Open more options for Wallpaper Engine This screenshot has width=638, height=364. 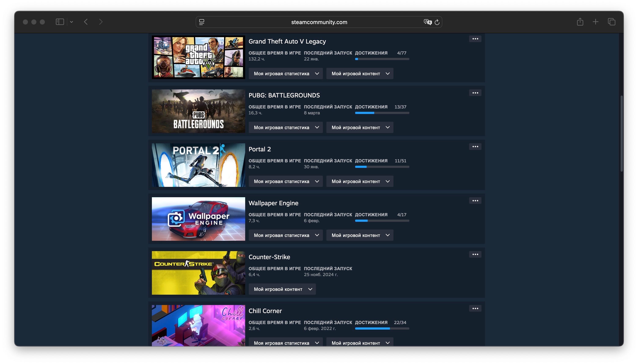tap(475, 201)
